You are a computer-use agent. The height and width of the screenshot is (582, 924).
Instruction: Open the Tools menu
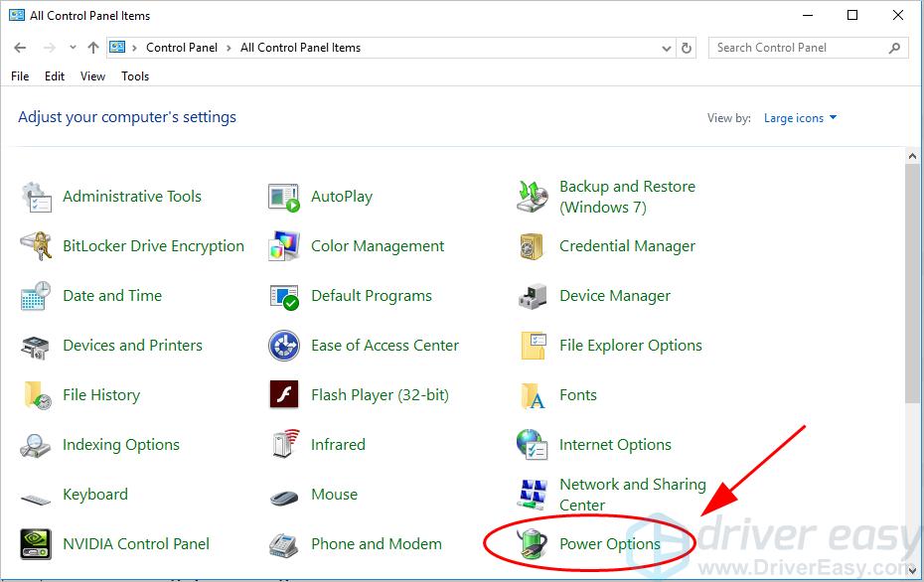[135, 76]
